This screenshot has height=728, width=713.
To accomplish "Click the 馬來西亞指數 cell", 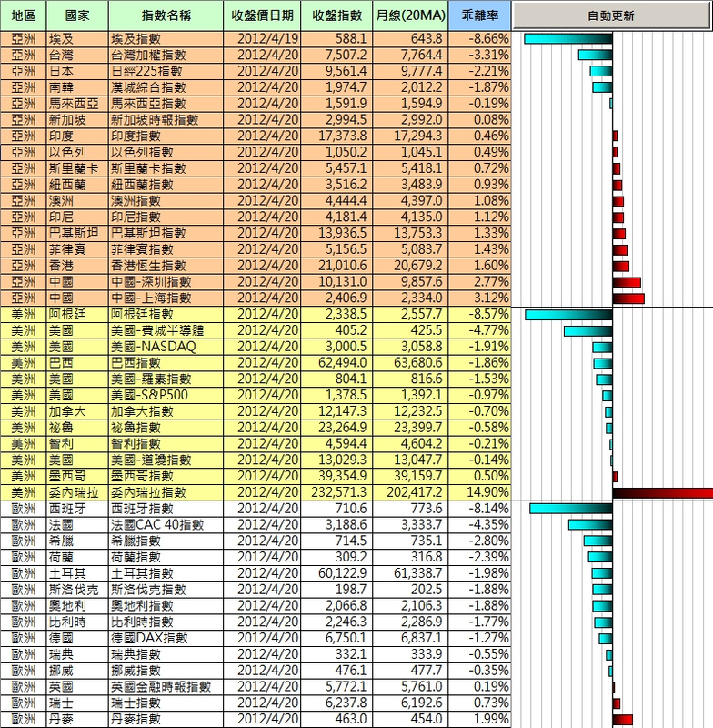I will pos(166,104).
